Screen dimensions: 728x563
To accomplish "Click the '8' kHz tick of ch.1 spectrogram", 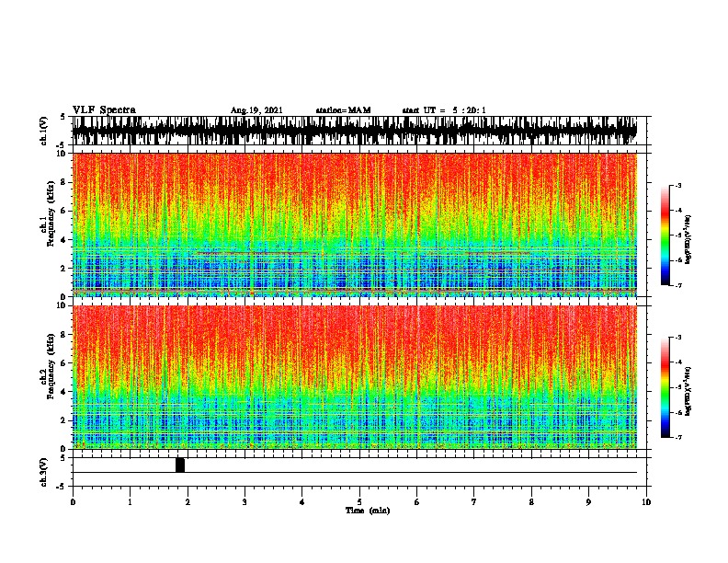I will point(64,182).
